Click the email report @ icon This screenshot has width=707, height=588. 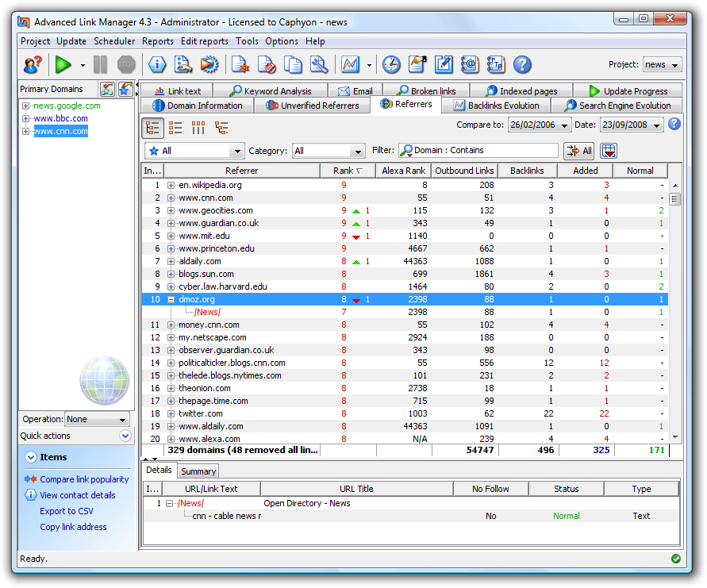[x=470, y=64]
